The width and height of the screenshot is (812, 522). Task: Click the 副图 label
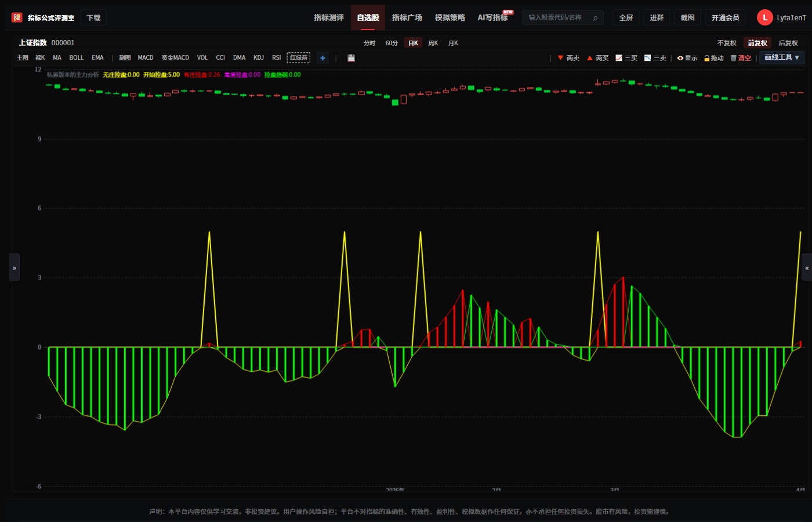(x=125, y=58)
